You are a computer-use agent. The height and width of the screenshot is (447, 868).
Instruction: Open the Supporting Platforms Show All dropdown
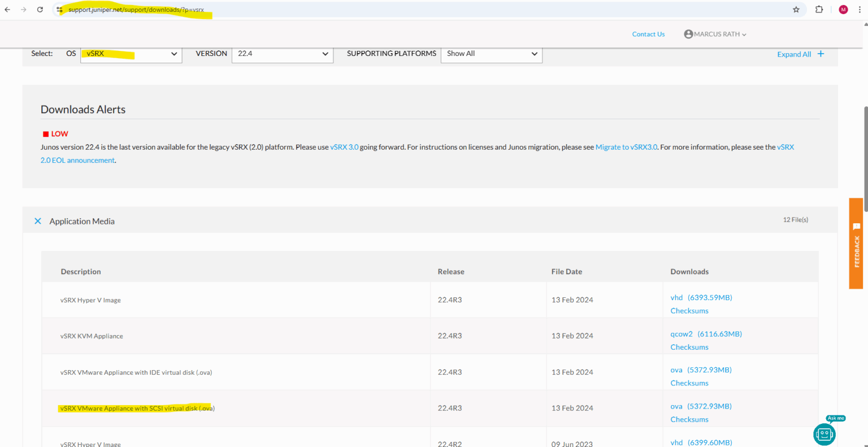point(491,54)
